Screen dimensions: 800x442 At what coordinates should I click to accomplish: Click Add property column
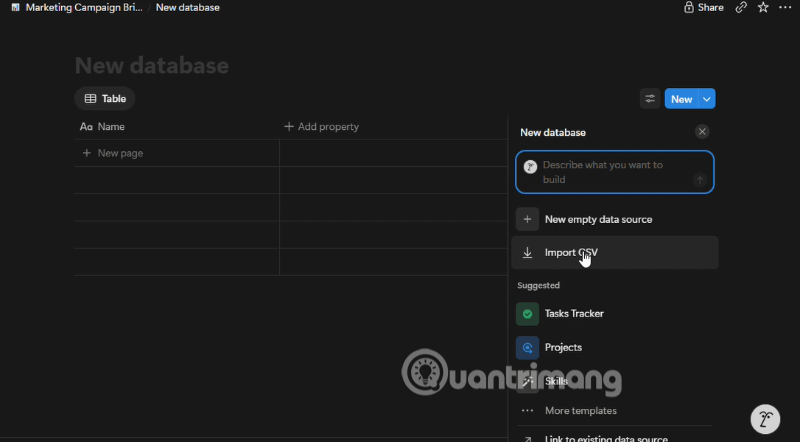point(321,127)
